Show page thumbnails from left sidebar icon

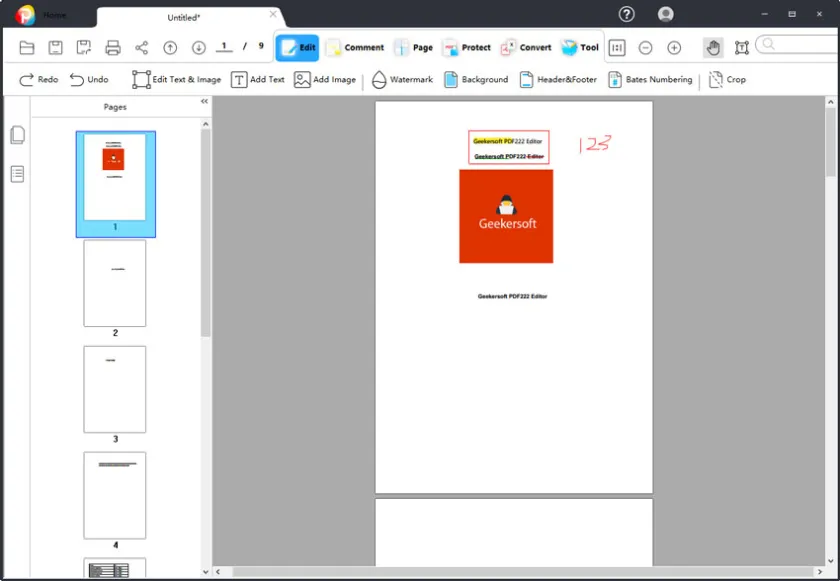pos(17,135)
